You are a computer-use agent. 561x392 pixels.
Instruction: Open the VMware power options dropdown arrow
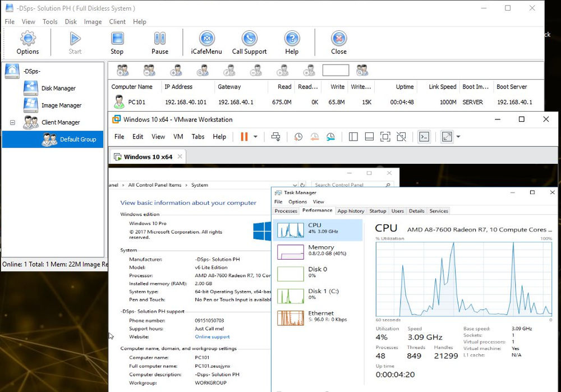pyautogui.click(x=256, y=137)
